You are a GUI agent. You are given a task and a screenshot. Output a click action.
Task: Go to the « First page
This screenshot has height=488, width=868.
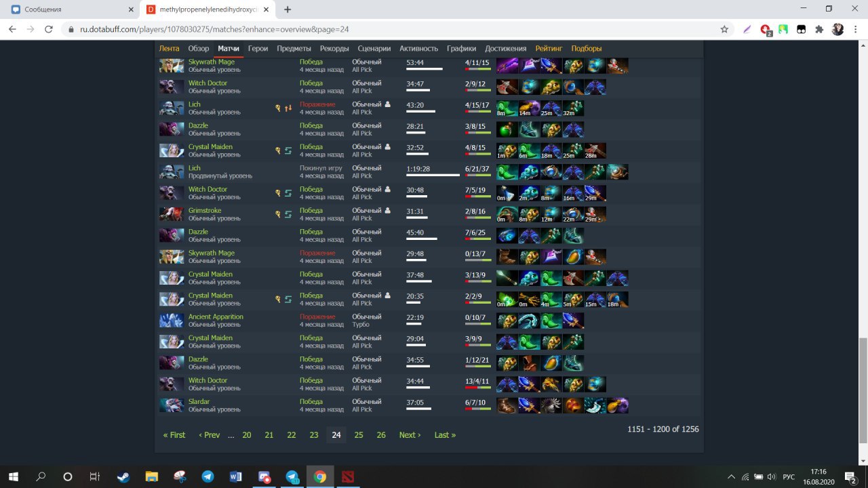[174, 435]
